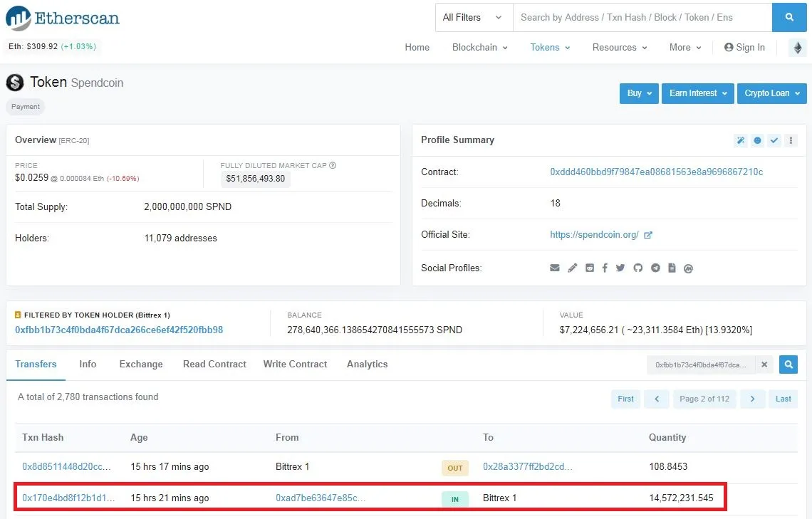The width and height of the screenshot is (812, 519).
Task: Open the Crypto Loan dropdown
Action: (x=771, y=93)
